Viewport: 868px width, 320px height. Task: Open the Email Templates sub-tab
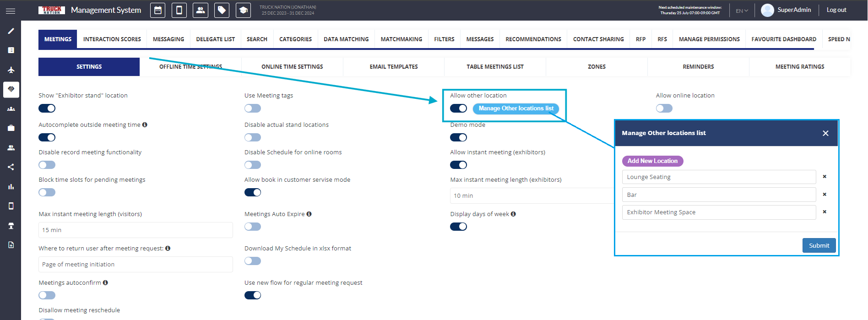coord(394,67)
